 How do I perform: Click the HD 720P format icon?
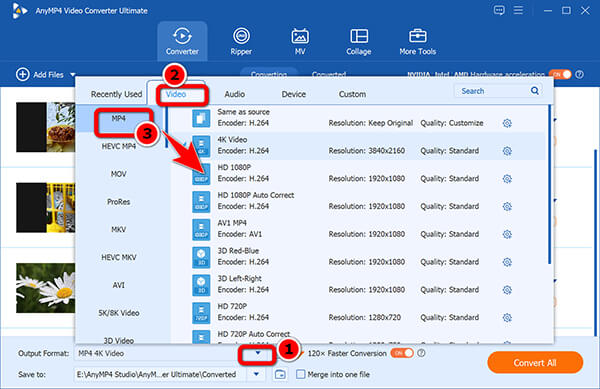tap(201, 313)
